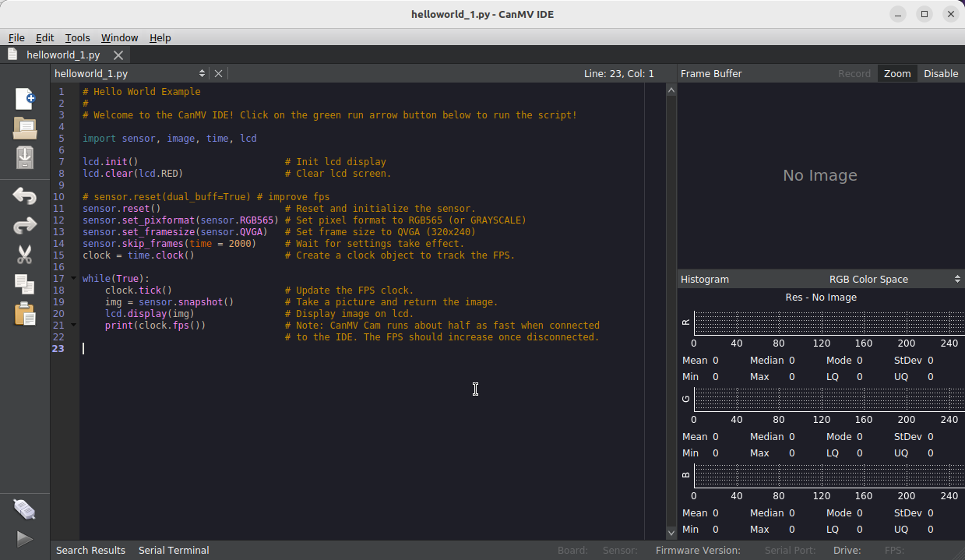Click the '# Hello World Example' comment
This screenshot has height=560, width=965.
click(x=142, y=92)
